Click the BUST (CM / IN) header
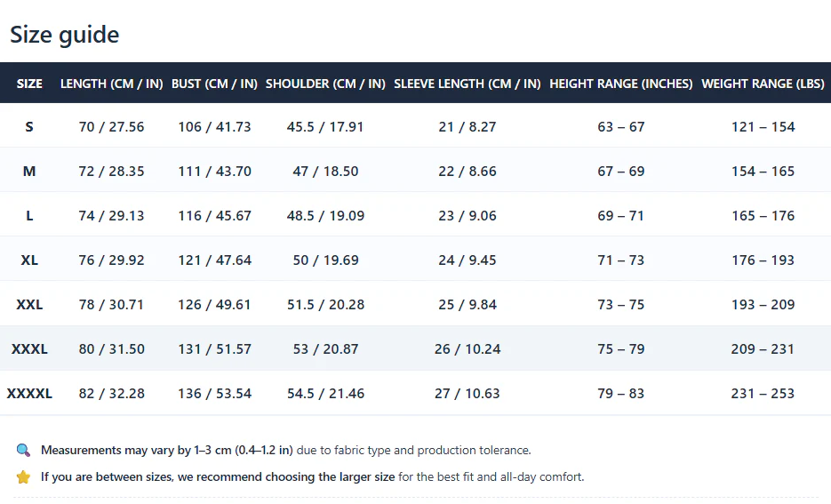Image resolution: width=831 pixels, height=504 pixels. (x=214, y=84)
